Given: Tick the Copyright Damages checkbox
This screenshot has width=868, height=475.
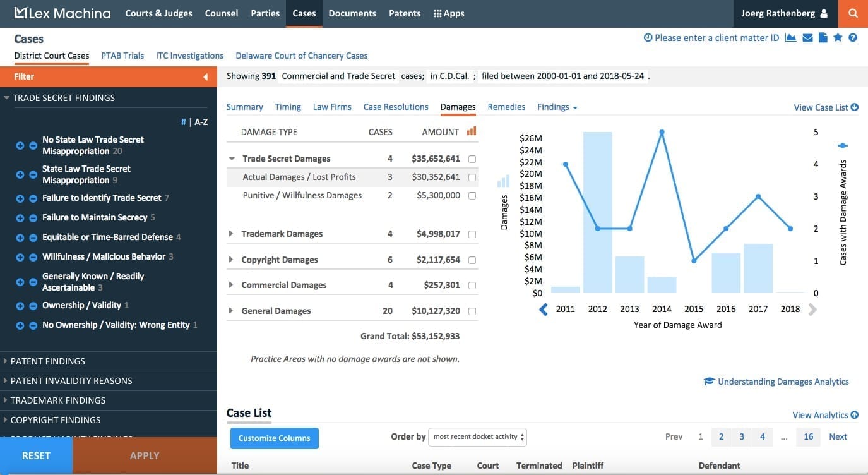Looking at the screenshot, I should (x=472, y=260).
